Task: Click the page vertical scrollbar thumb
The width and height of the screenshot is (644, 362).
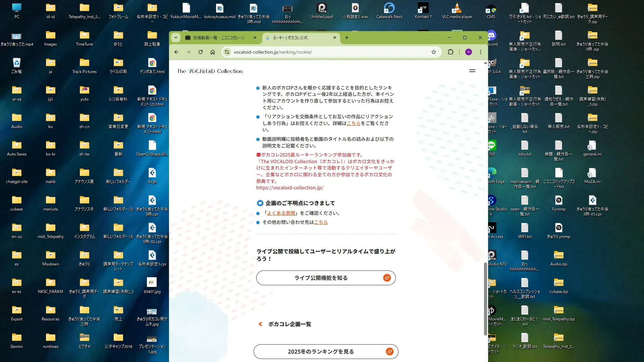Action: (485, 298)
